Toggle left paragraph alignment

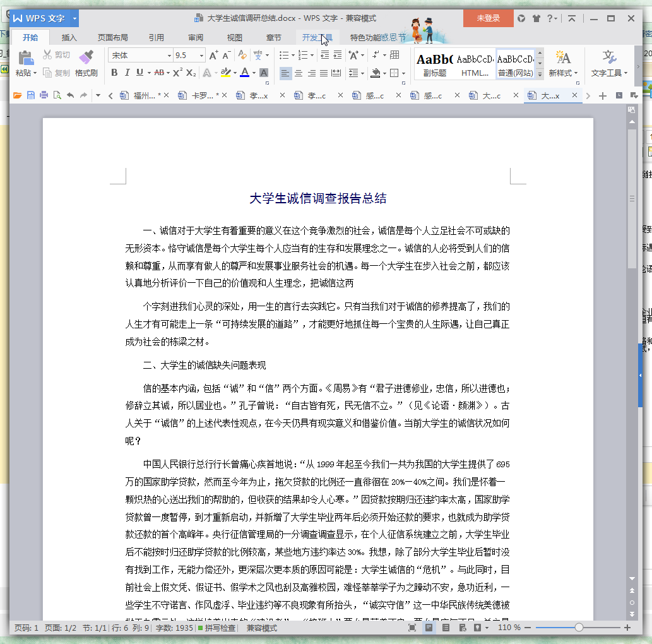pyautogui.click(x=285, y=73)
